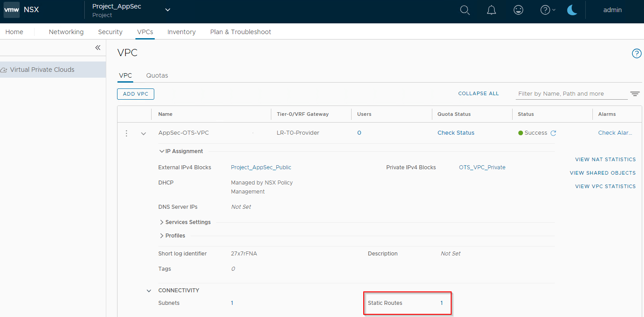Click the VPC page help icon
The width and height of the screenshot is (644, 317).
click(636, 53)
